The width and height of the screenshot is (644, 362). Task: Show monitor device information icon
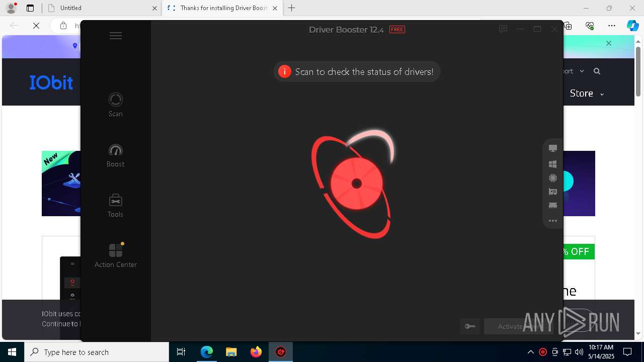point(553,148)
